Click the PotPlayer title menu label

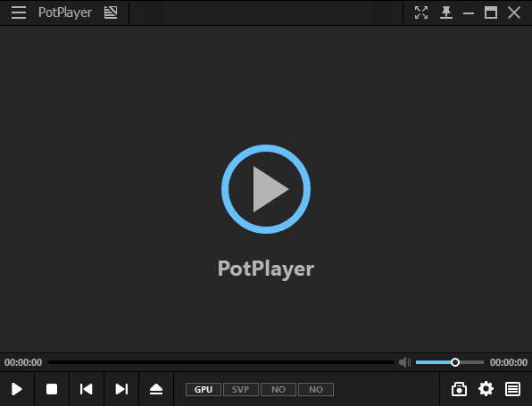[65, 12]
